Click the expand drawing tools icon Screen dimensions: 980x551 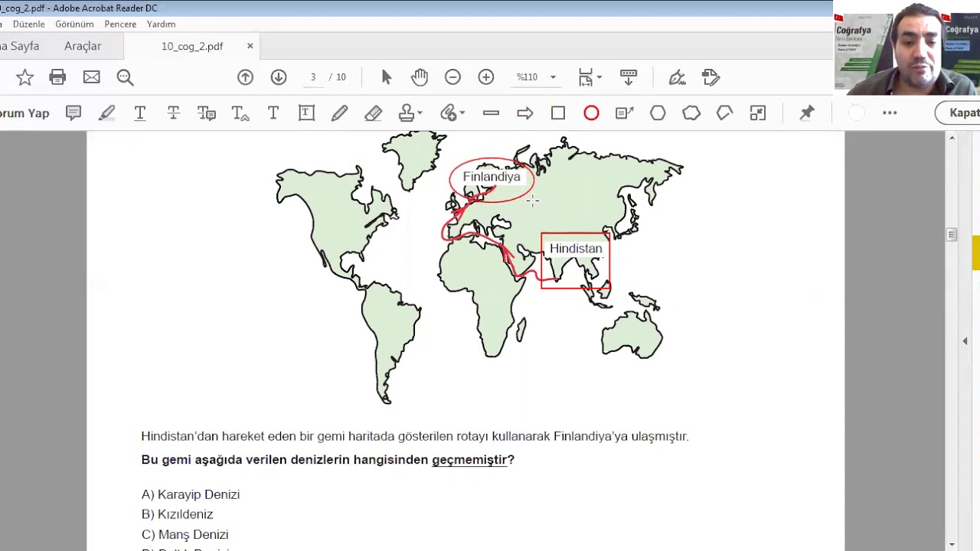(x=758, y=113)
